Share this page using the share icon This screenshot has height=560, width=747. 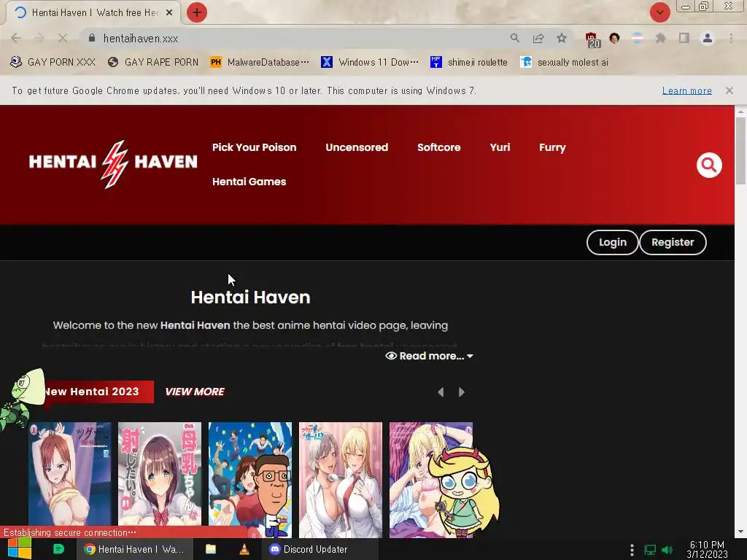click(x=538, y=38)
